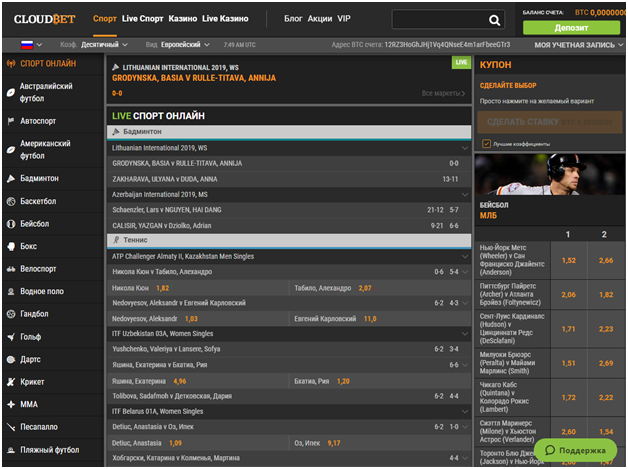Select odds 4,96 for Яшина, Екатерина
The image size is (628, 469).
click(180, 381)
